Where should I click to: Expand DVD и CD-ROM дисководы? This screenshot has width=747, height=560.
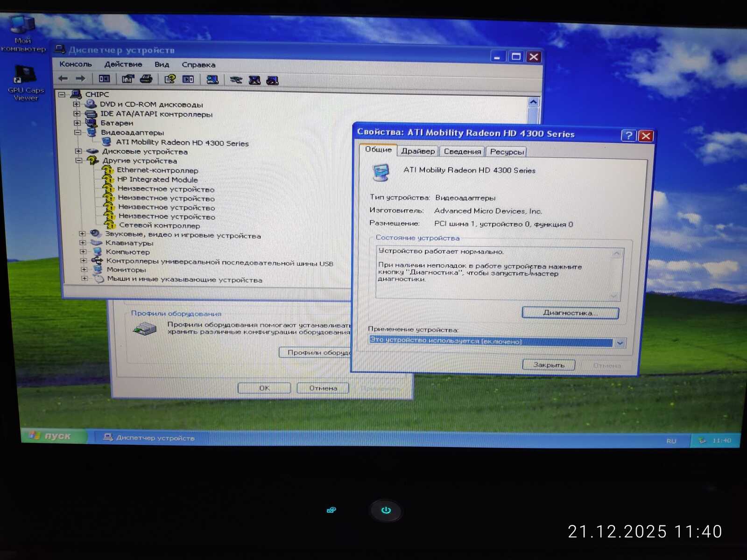77,104
